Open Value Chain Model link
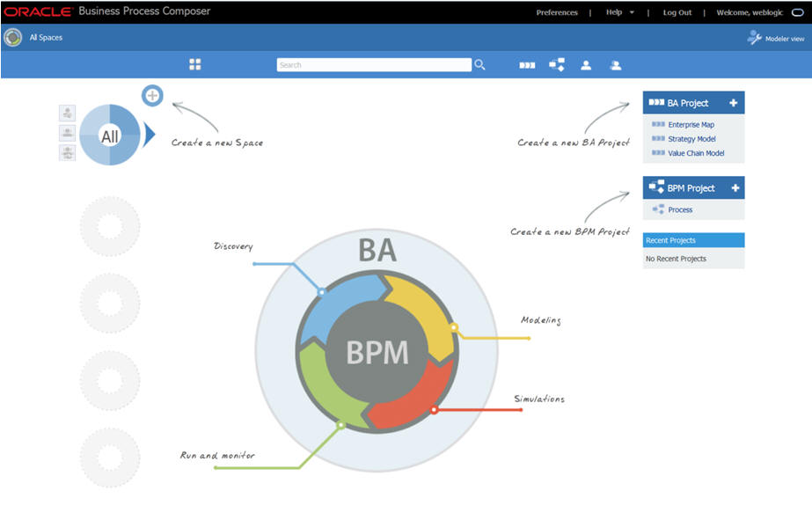Screen dimensions: 812x520 point(696,153)
